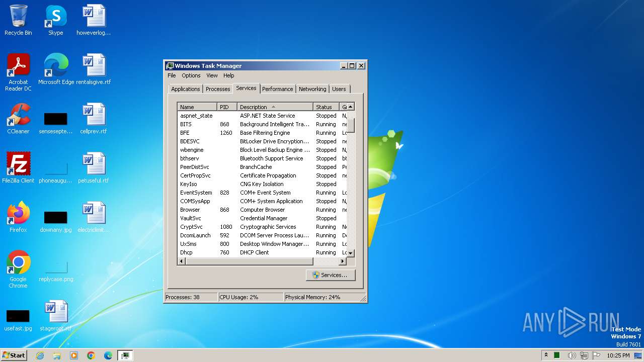Image resolution: width=644 pixels, height=362 pixels.
Task: Click the Services... button
Action: pyautogui.click(x=331, y=275)
